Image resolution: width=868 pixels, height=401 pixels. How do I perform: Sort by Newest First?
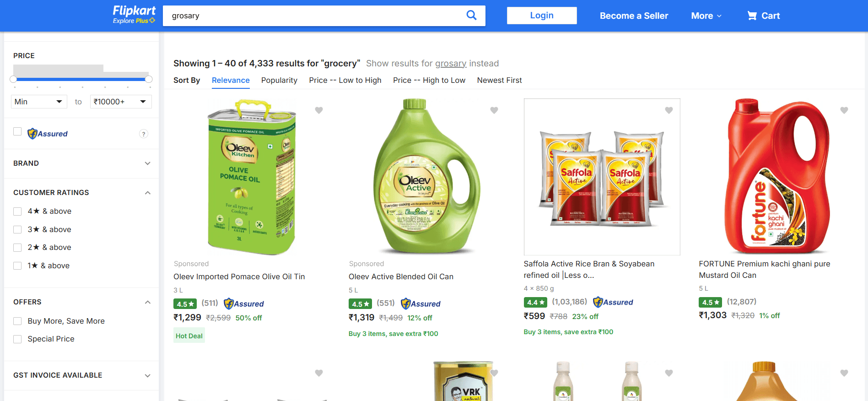(499, 80)
